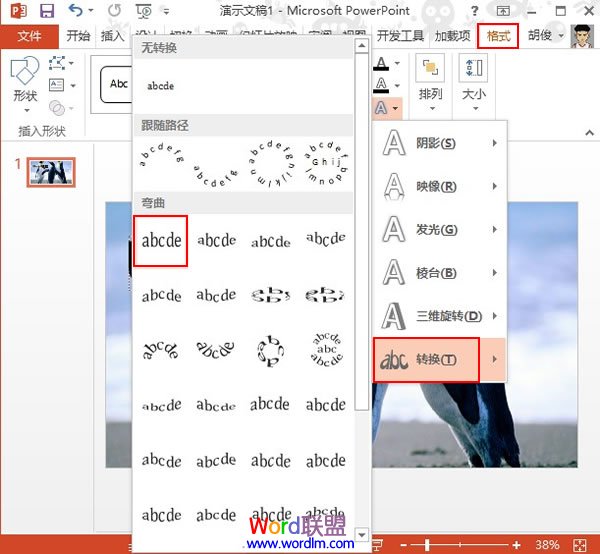
Task: Expand the Text Effects dropdown arrow
Action: [395, 108]
